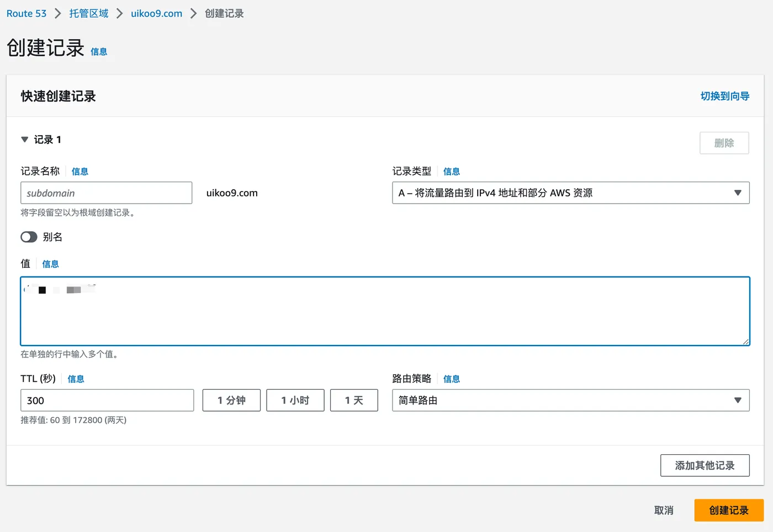Open 信息 next to 记录名称
Viewport: 773px width, 532px height.
click(x=80, y=172)
